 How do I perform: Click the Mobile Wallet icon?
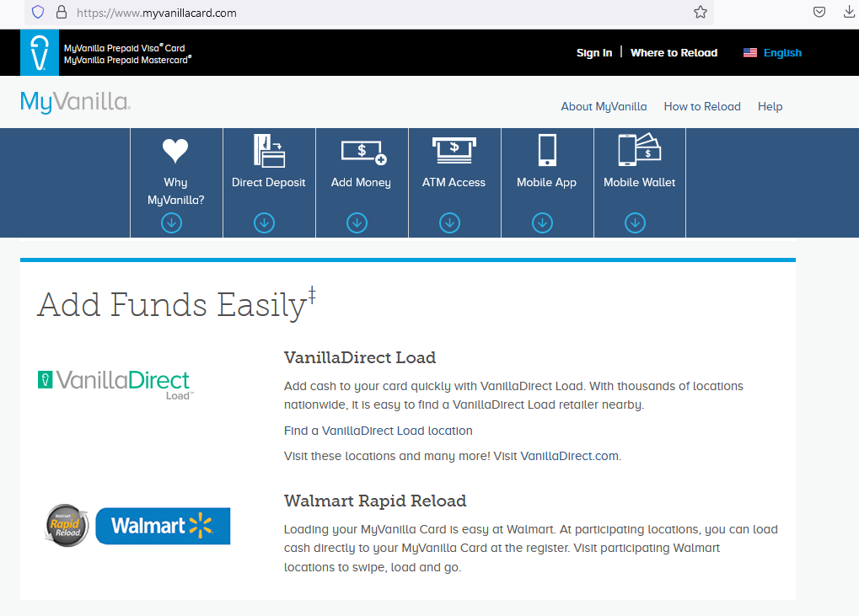[x=639, y=149]
